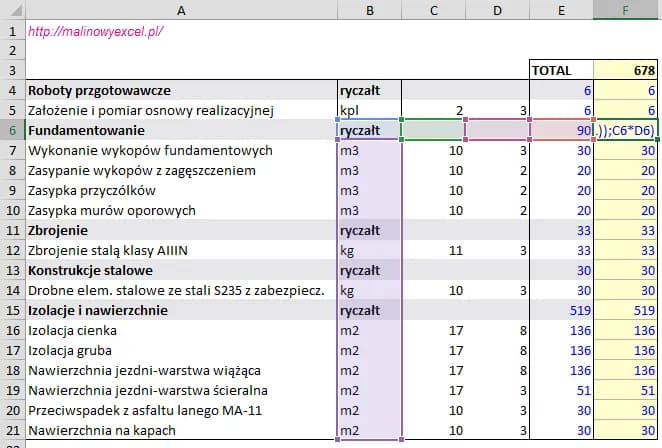The width and height of the screenshot is (662, 448).
Task: Select the column A header
Action: 181,10
